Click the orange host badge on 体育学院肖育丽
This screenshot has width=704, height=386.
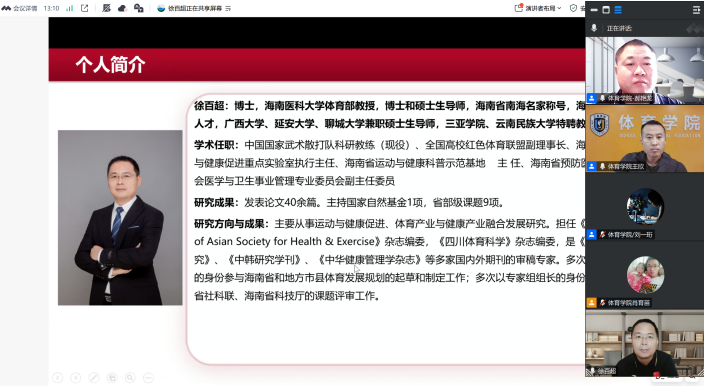[591, 303]
